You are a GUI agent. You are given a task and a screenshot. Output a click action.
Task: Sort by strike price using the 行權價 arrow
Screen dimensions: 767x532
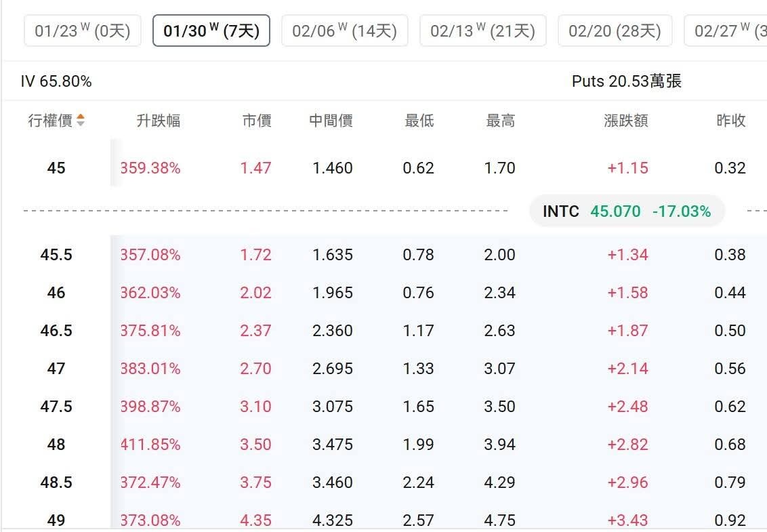click(x=81, y=120)
